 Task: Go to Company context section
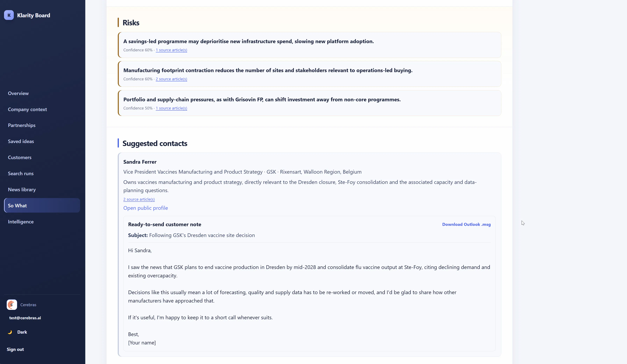coord(27,109)
